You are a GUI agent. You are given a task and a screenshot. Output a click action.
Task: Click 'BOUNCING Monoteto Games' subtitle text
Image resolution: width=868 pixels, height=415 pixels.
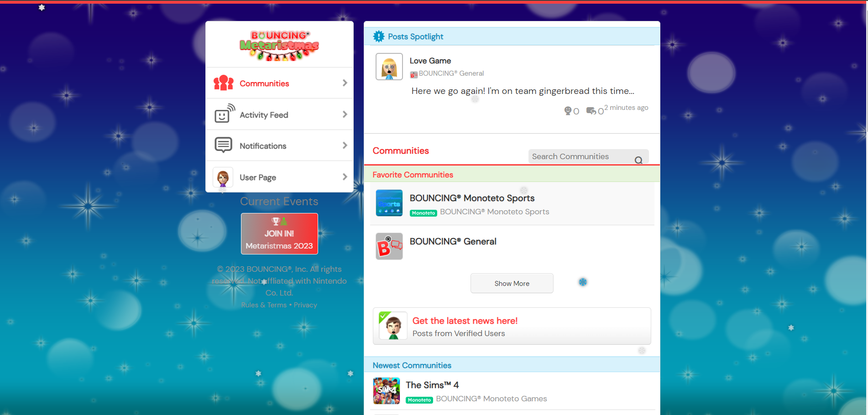(x=492, y=399)
